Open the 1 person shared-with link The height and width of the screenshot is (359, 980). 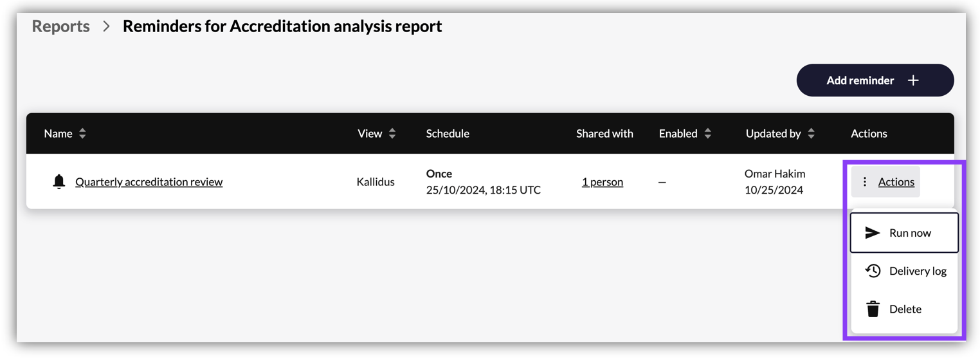tap(603, 182)
